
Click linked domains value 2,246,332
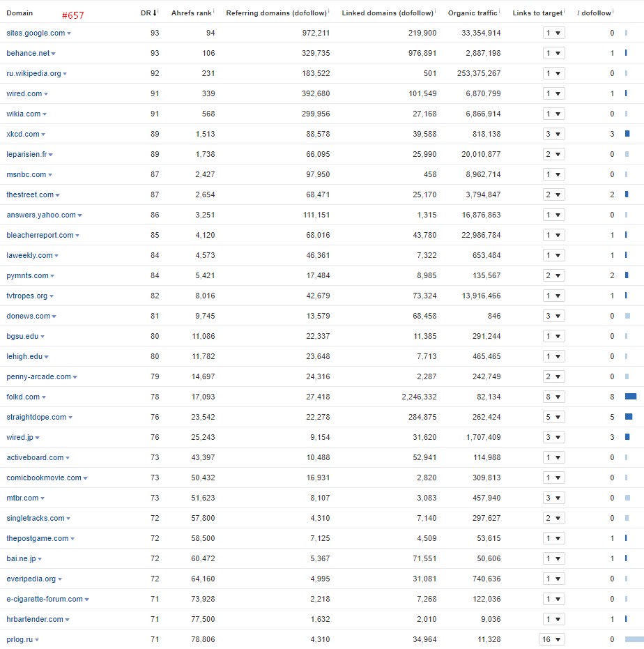[419, 397]
